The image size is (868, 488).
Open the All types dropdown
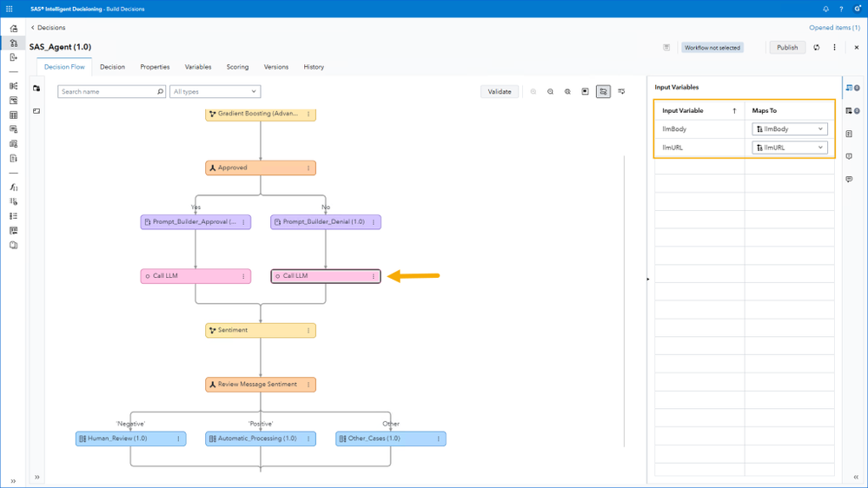(215, 92)
